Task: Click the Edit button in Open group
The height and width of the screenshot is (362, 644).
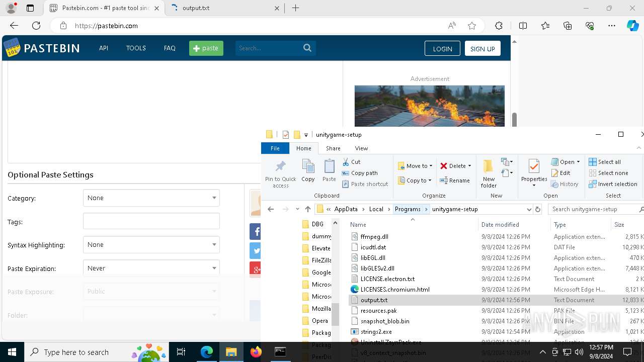Action: [x=560, y=173]
